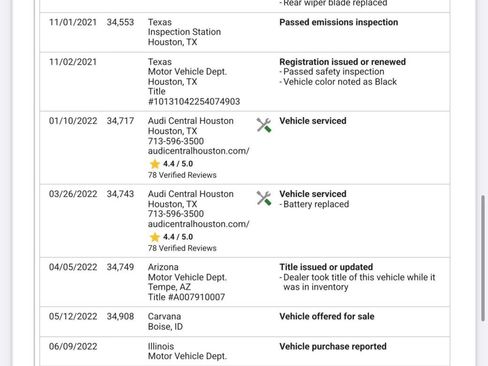
Task: Click the vertical scrollbar thumb on right
Action: pyautogui.click(x=483, y=258)
